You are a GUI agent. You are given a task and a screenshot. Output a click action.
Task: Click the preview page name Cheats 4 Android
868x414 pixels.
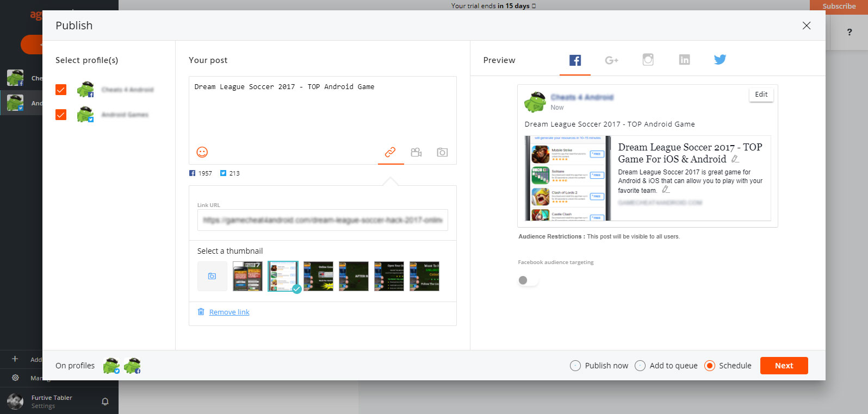(x=582, y=97)
